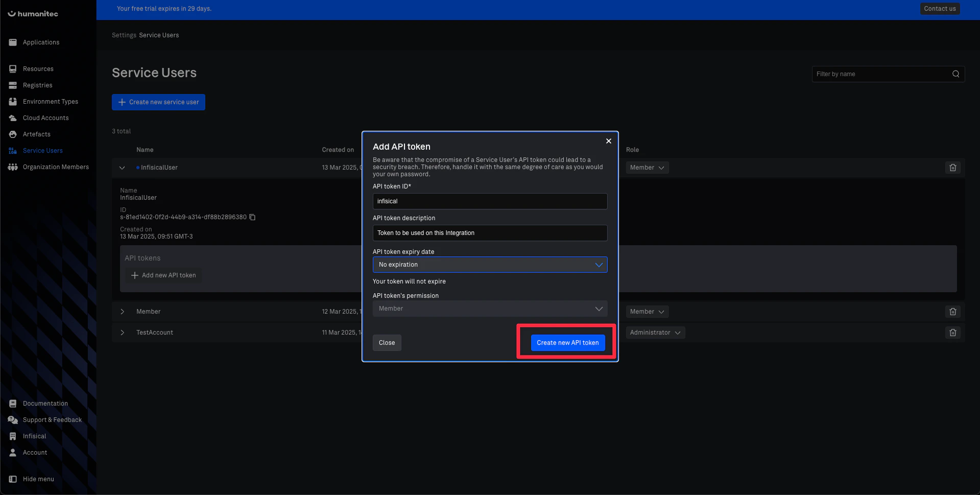Select the ID value s-81ed1402 text
This screenshot has width=980, height=495.
(x=183, y=217)
